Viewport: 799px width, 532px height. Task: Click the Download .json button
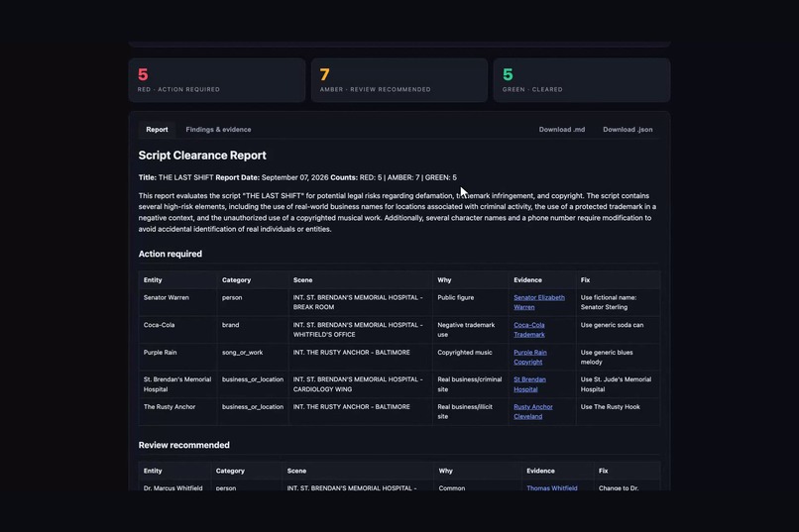click(628, 130)
